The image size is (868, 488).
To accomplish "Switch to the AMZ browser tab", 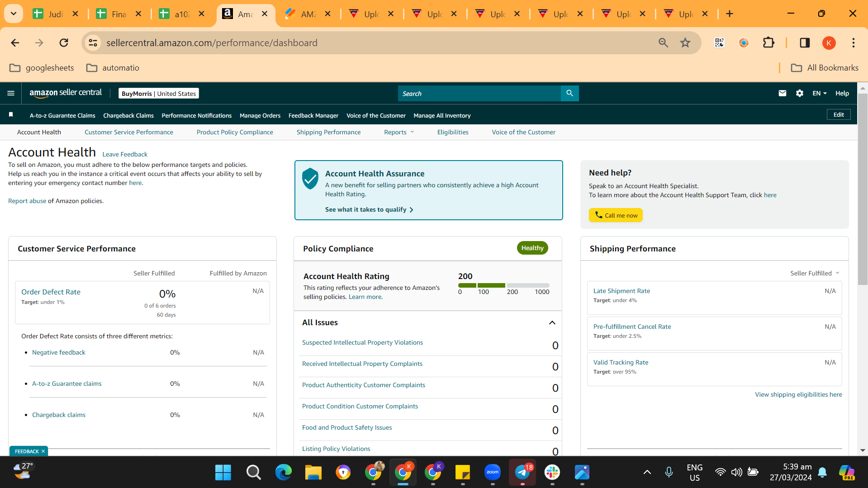I will [x=308, y=14].
